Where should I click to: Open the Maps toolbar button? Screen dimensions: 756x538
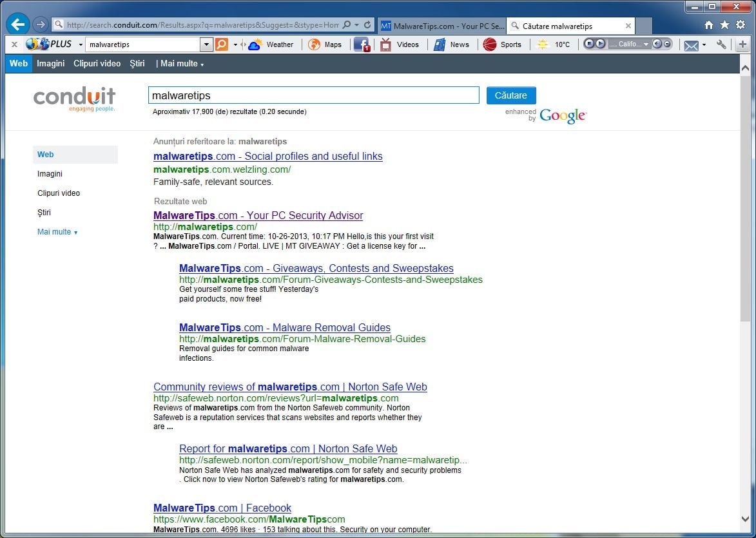tap(325, 44)
